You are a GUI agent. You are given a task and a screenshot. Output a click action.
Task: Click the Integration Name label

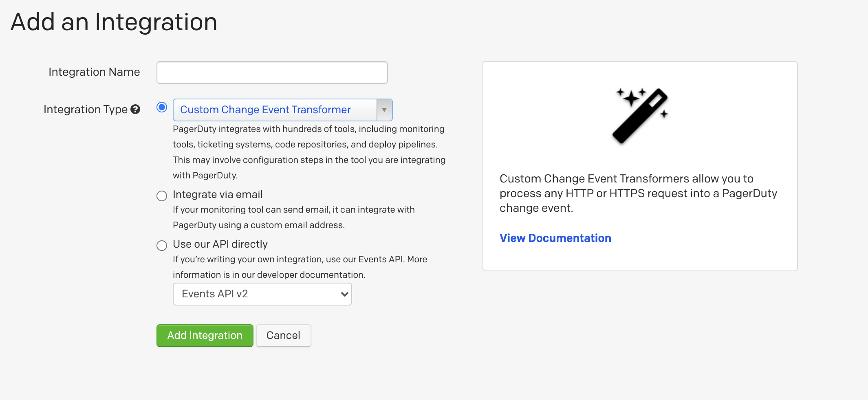(x=94, y=72)
